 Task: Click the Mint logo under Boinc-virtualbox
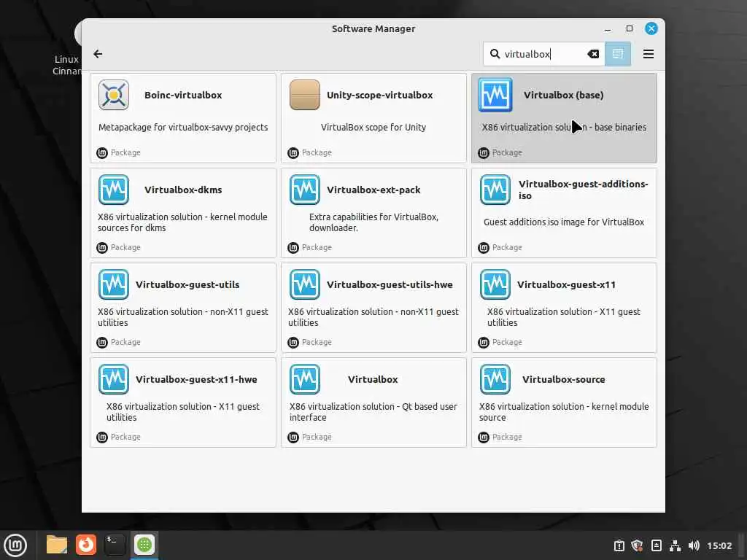[x=102, y=153]
